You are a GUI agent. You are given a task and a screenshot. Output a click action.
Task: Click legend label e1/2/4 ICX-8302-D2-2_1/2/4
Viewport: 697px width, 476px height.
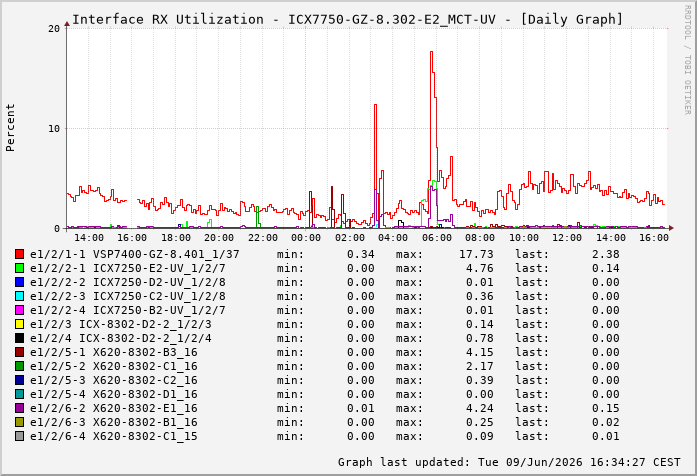click(x=120, y=338)
